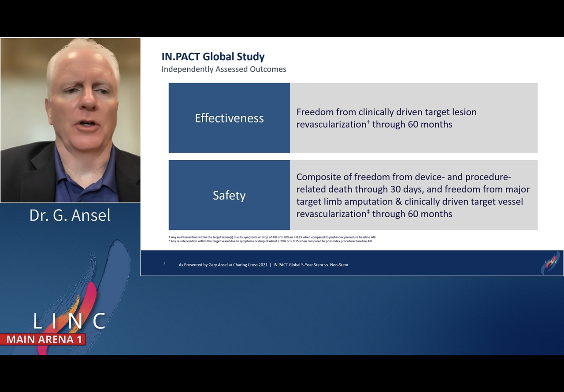
Task: Click the IN.PACT Global Study slide title
Action: pos(213,57)
